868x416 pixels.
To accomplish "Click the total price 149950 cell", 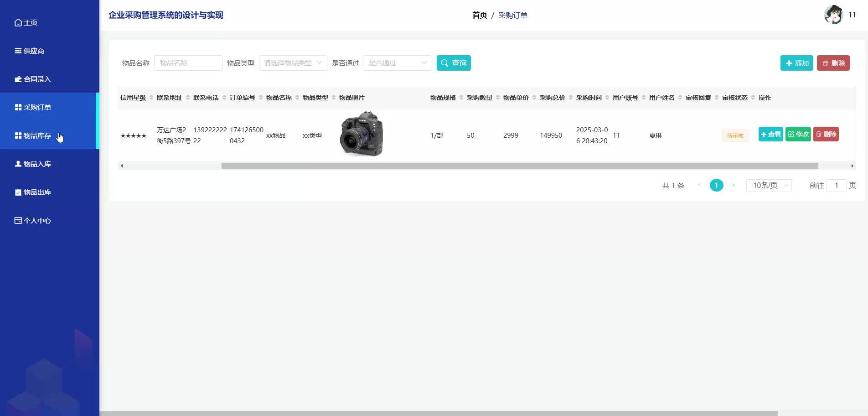I will (x=551, y=135).
